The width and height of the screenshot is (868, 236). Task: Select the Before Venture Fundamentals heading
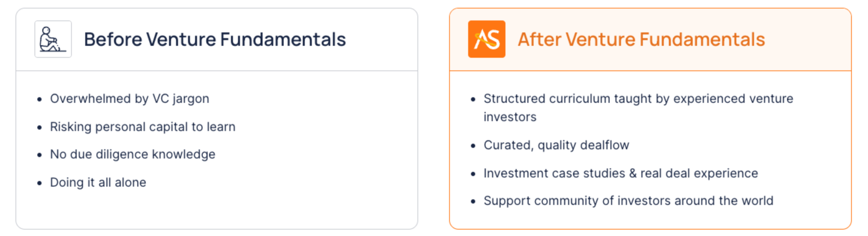[x=215, y=39]
